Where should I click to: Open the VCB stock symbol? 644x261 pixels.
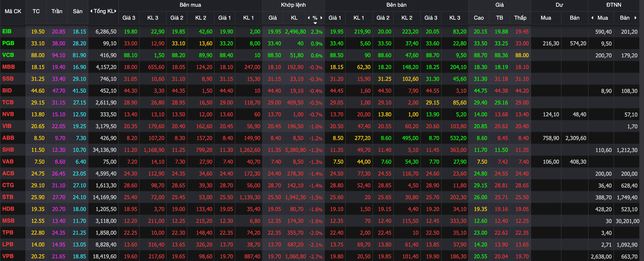pos(8,55)
